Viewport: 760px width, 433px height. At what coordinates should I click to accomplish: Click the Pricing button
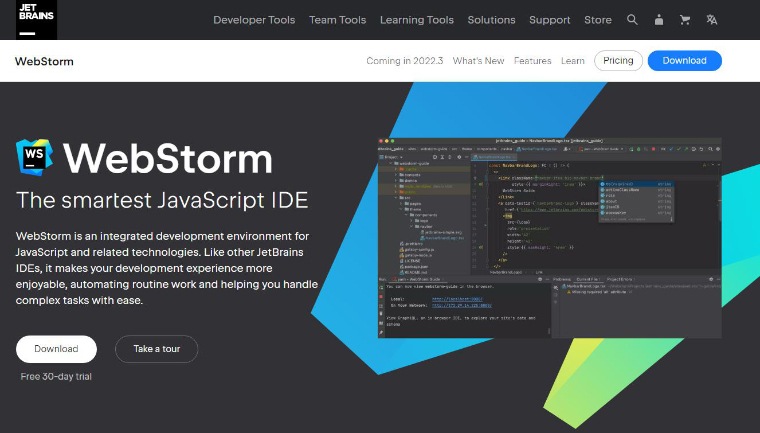[x=618, y=61]
